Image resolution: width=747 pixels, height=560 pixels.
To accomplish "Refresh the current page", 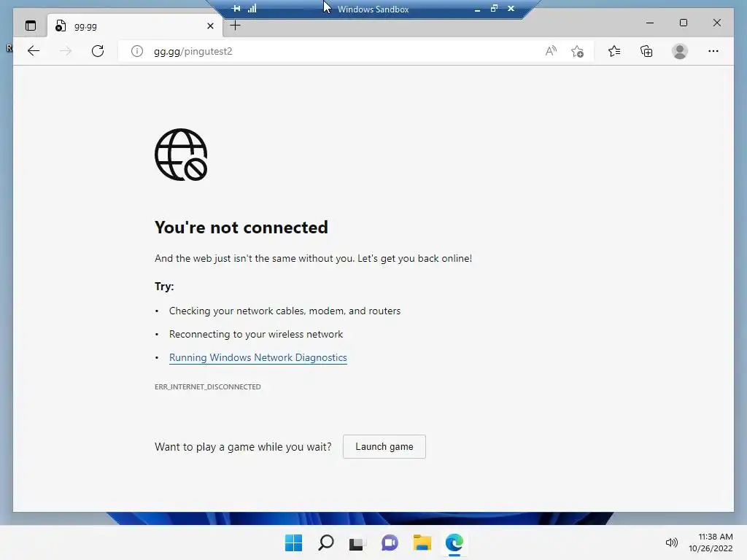I will click(98, 51).
